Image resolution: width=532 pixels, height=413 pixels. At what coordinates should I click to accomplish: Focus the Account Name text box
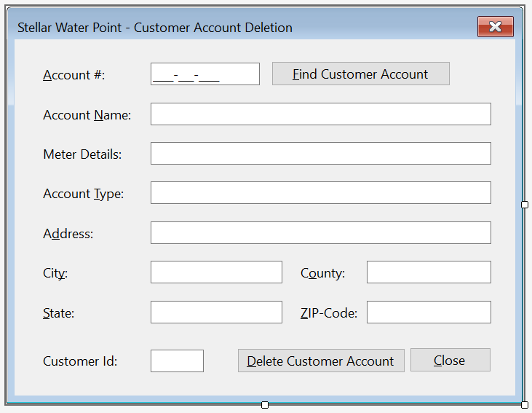(x=321, y=114)
